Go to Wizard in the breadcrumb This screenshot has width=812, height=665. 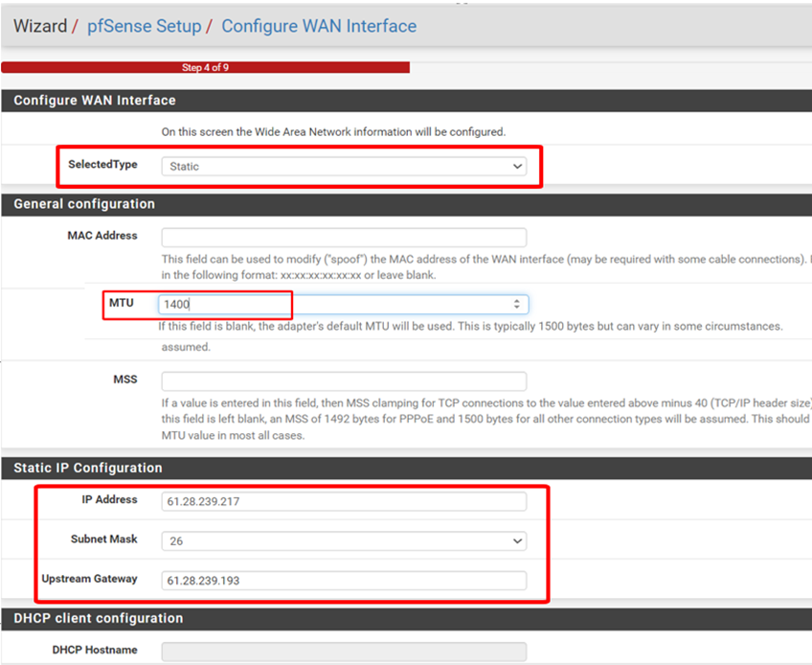[x=39, y=26]
